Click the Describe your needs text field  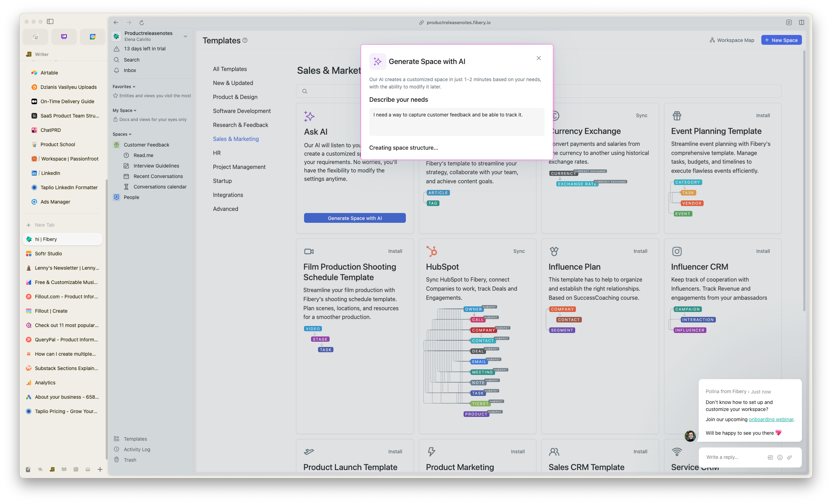point(456,122)
